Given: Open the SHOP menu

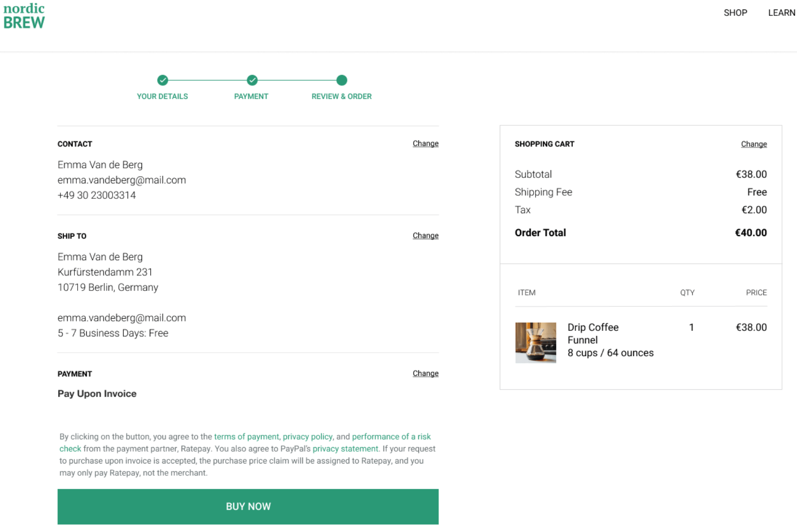Looking at the screenshot, I should [735, 12].
